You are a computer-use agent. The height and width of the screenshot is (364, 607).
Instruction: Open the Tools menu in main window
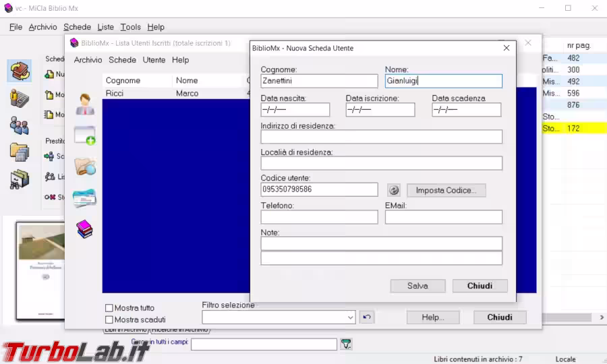coord(130,27)
